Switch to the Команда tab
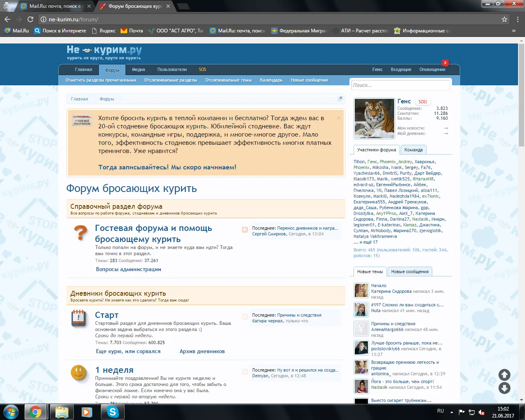The width and height of the screenshot is (525, 420). [x=413, y=150]
